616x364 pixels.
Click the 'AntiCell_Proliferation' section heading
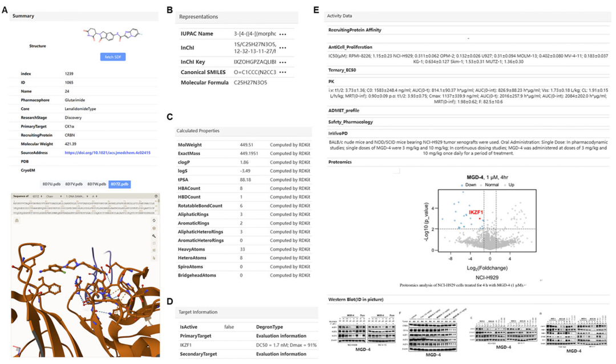[x=350, y=47]
